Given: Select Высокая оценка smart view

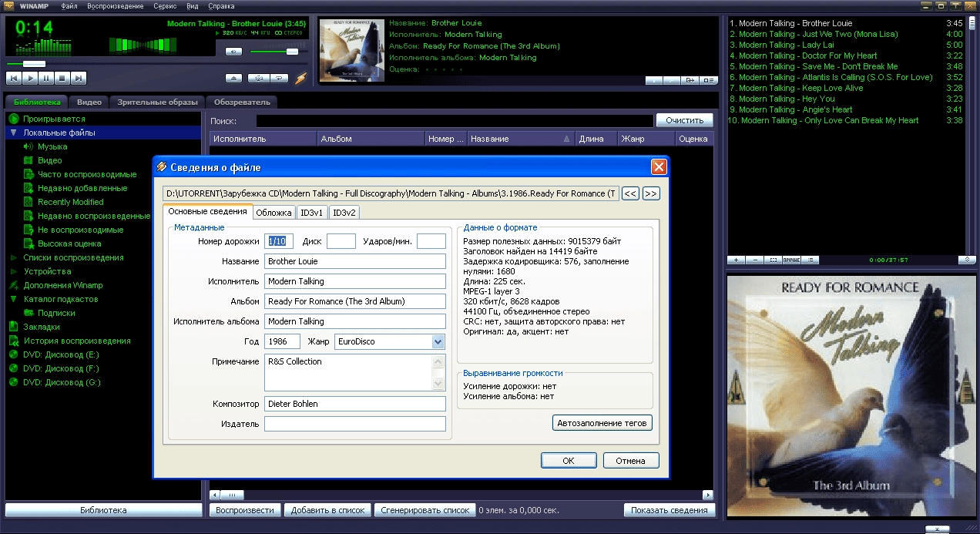Looking at the screenshot, I should pos(69,243).
